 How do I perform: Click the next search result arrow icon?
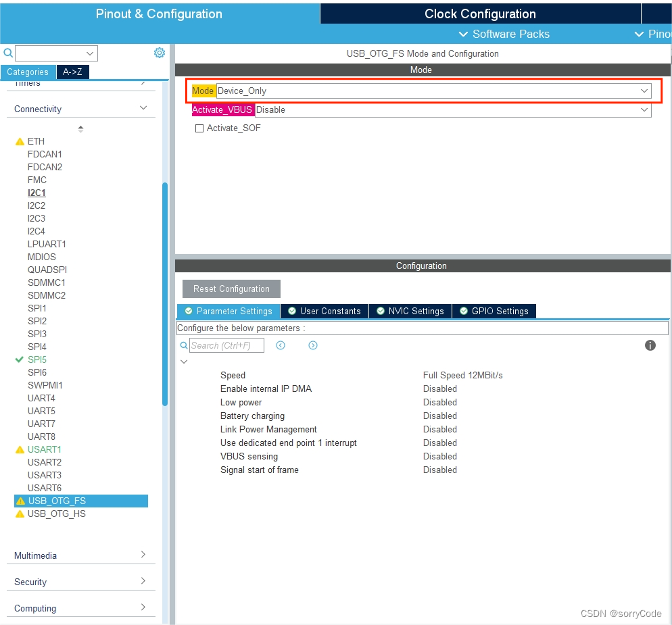pyautogui.click(x=313, y=345)
